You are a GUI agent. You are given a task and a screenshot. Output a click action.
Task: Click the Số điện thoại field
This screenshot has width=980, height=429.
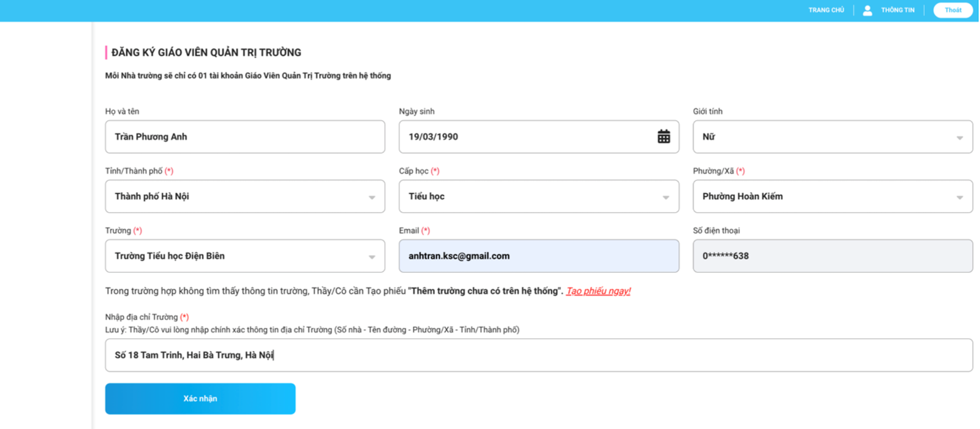pyautogui.click(x=832, y=256)
